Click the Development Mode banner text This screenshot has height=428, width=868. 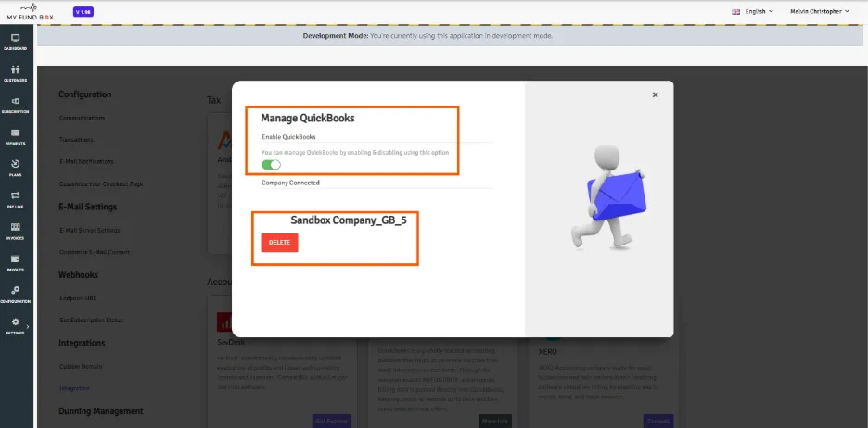428,36
